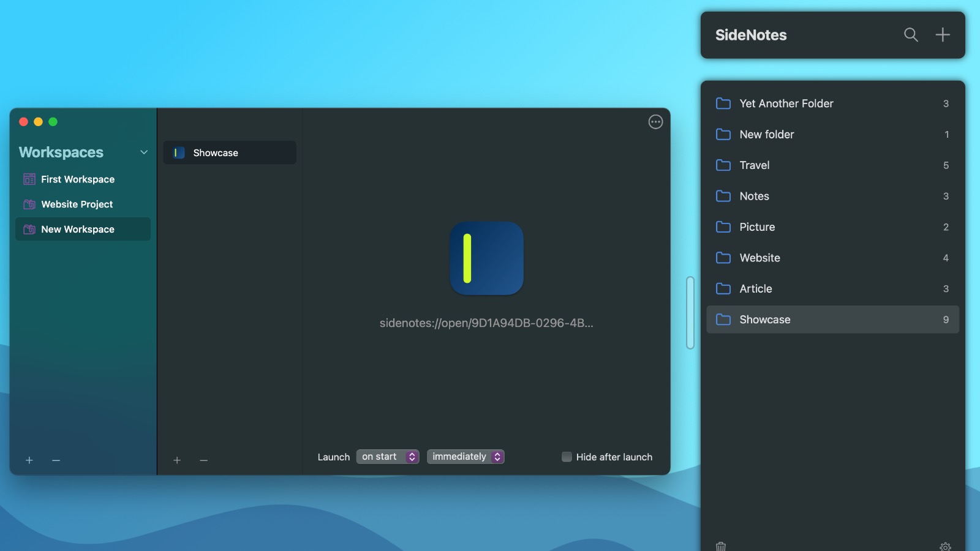
Task: Remove workspace with minus button
Action: coord(56,460)
